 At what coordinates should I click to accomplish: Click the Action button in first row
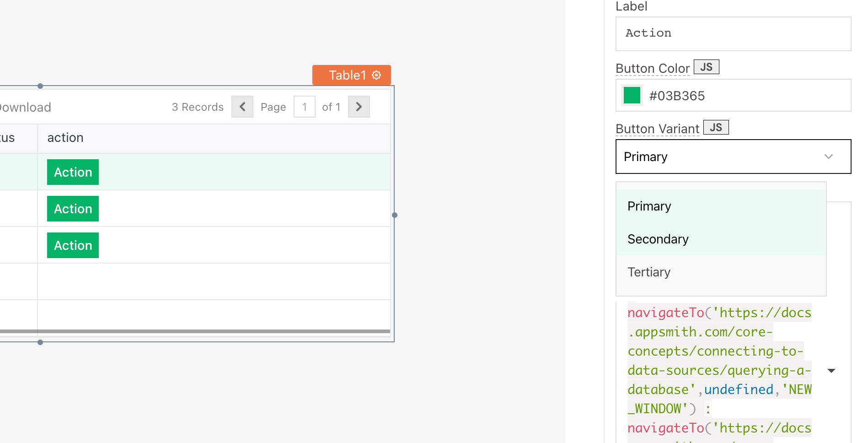[x=73, y=172]
